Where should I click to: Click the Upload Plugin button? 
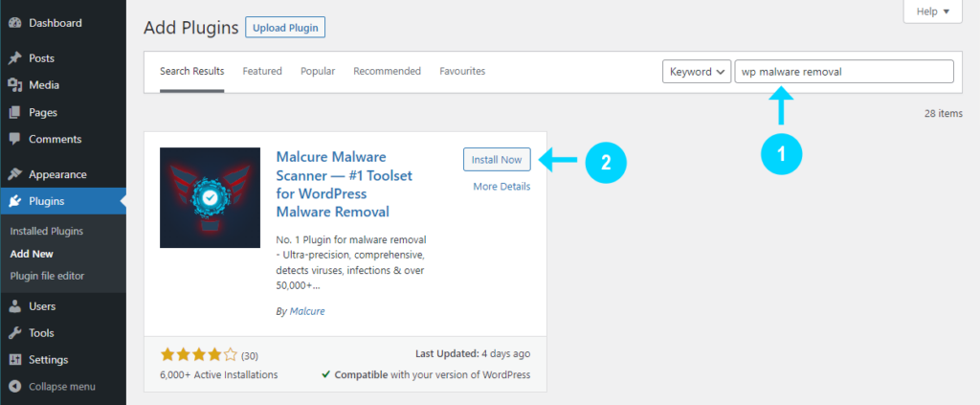pos(285,27)
